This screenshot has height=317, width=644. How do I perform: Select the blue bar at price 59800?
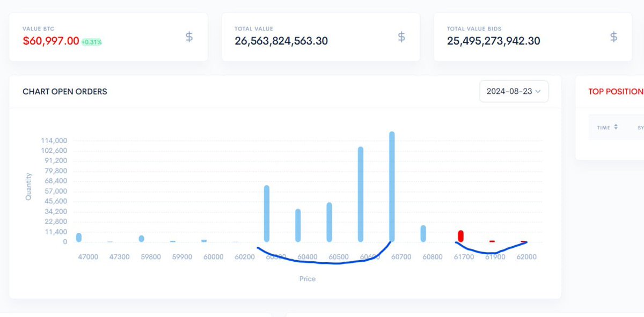142,239
